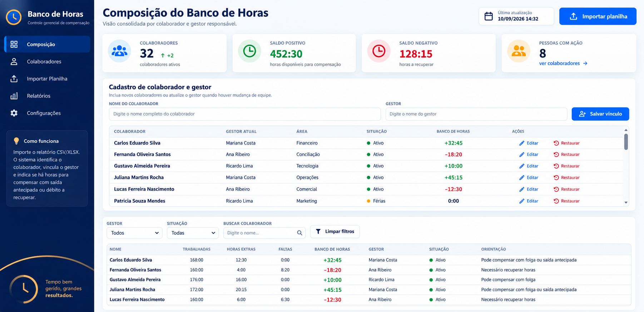Open Colaboradores in the sidebar
This screenshot has width=644, height=312.
47,62
